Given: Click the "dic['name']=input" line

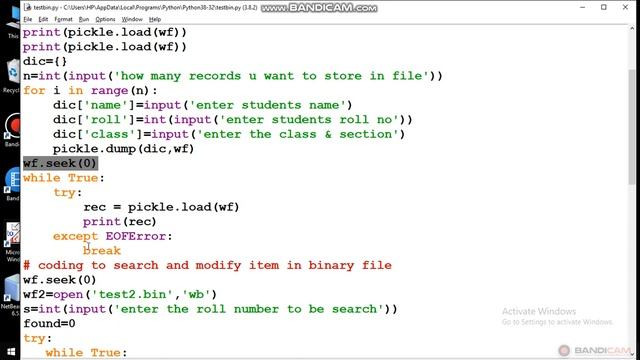Looking at the screenshot, I should click(x=202, y=105).
